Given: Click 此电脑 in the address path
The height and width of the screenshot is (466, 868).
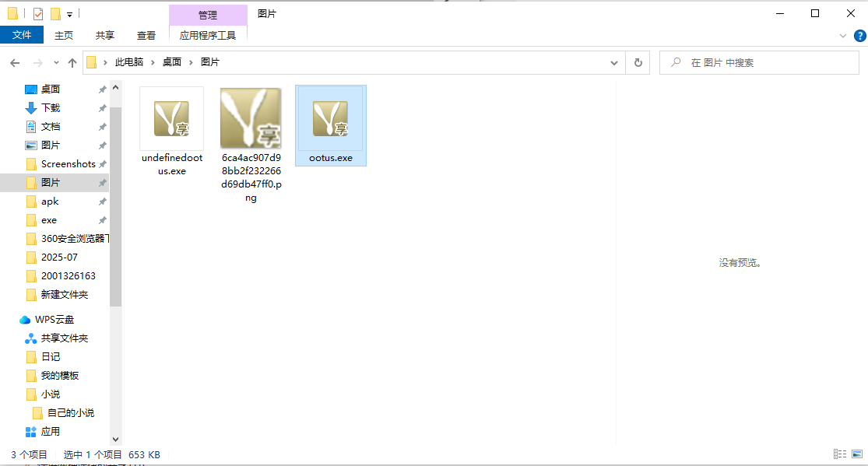Looking at the screenshot, I should (x=129, y=62).
